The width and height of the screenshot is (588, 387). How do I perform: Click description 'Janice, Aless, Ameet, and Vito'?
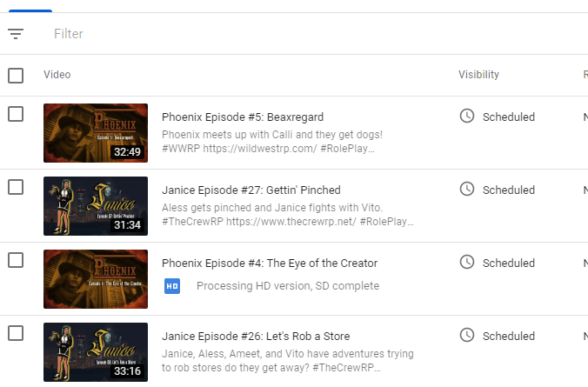click(x=288, y=361)
